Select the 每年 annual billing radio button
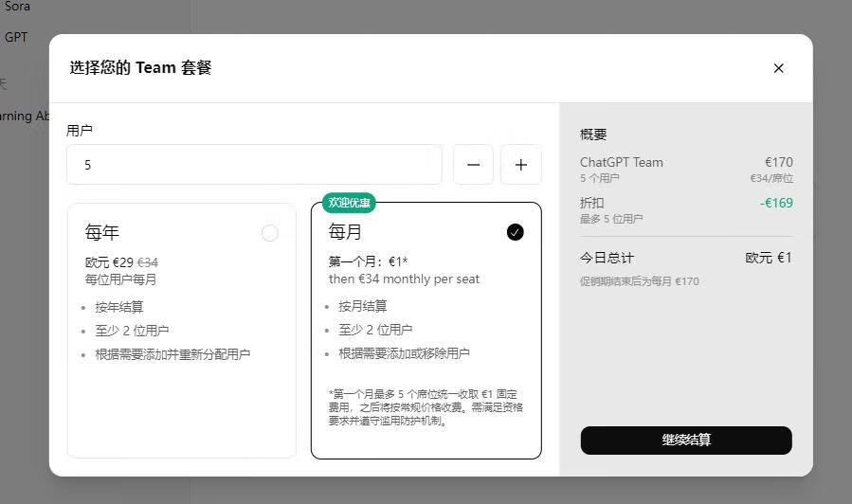 click(270, 233)
